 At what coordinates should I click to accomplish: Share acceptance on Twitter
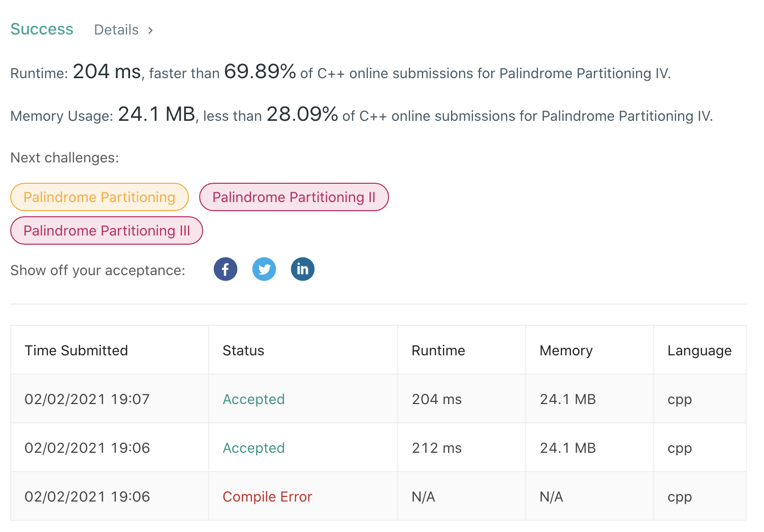pyautogui.click(x=264, y=269)
